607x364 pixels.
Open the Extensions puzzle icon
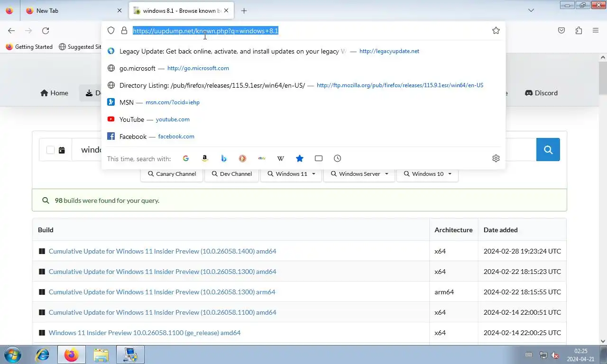point(579,30)
